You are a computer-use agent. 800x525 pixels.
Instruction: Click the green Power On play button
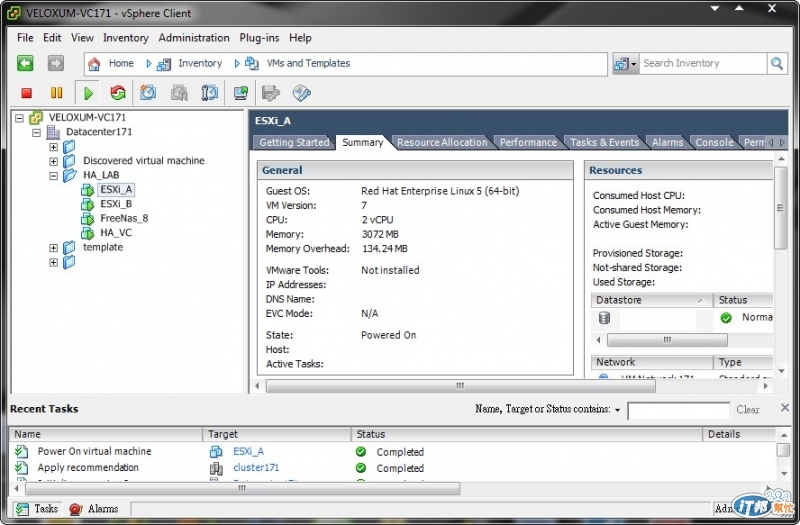click(88, 93)
